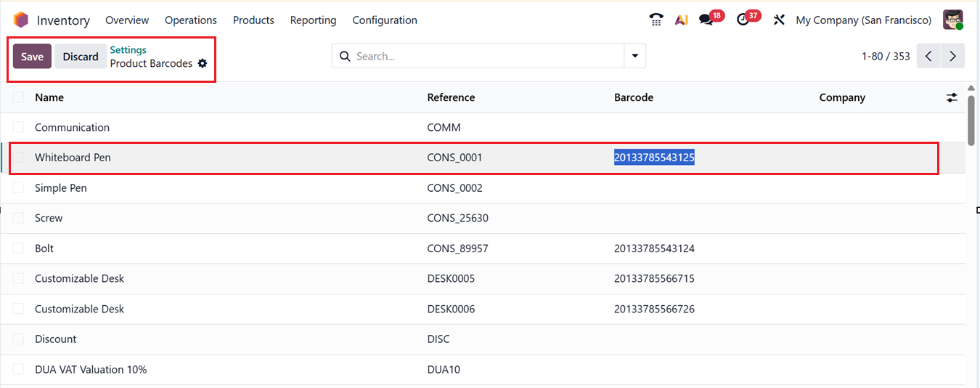
Task: Click the Save button
Action: tap(32, 57)
